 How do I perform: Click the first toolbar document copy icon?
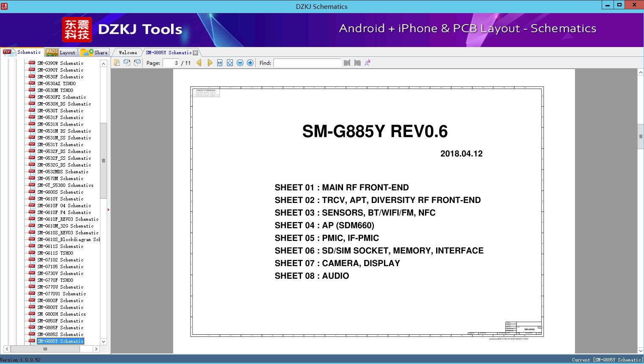(116, 63)
